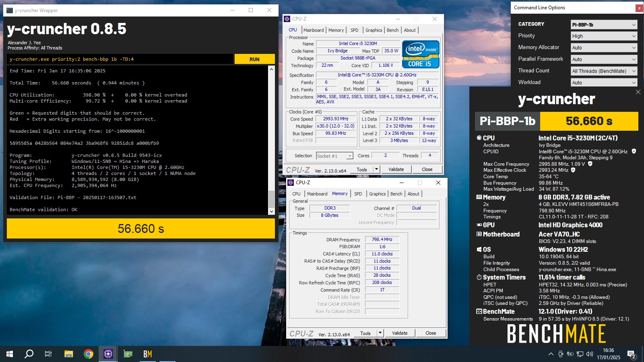644x362 pixels.
Task: Click Validate in lower CPU-Z window
Action: pos(400,333)
